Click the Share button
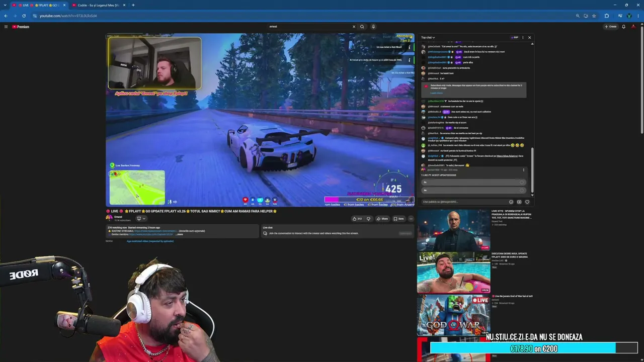644x362 pixels. [382, 219]
